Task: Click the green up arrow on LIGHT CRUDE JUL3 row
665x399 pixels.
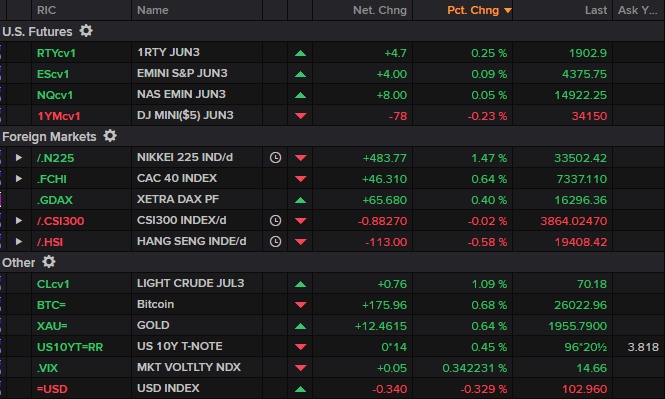Action: coord(300,284)
